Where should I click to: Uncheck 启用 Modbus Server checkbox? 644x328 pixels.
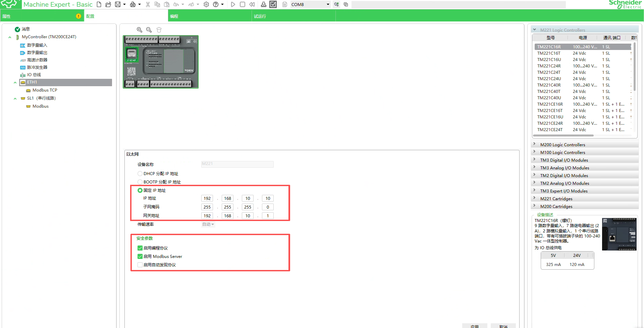coord(140,257)
